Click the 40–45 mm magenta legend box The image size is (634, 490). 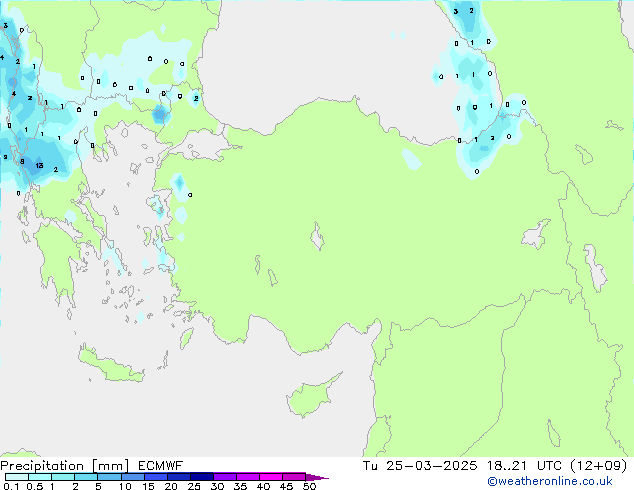click(271, 477)
